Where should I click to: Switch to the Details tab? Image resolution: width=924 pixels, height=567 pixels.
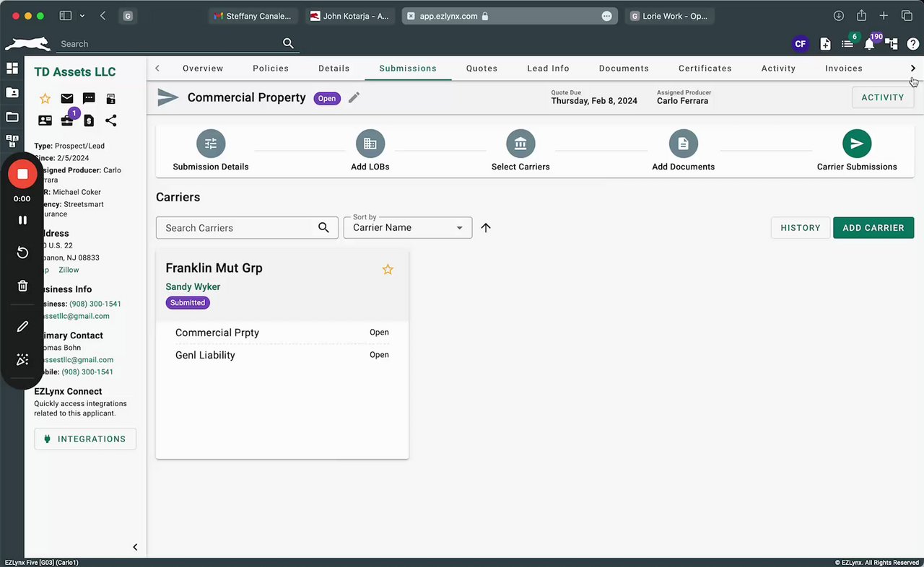pos(334,69)
